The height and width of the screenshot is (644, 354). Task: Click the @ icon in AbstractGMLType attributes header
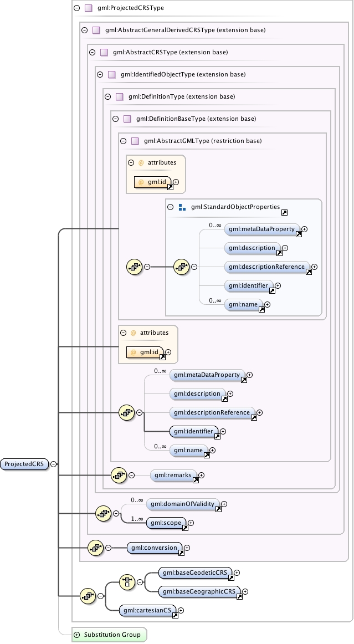pyautogui.click(x=141, y=162)
